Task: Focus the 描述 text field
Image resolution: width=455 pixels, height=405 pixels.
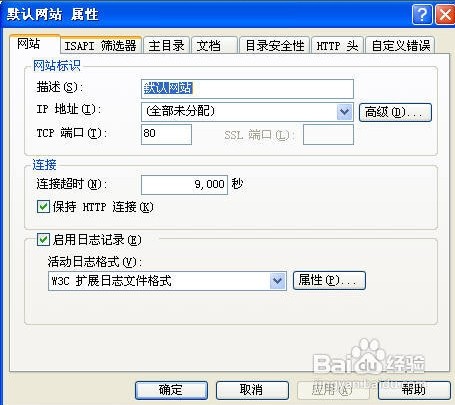Action: pos(247,89)
